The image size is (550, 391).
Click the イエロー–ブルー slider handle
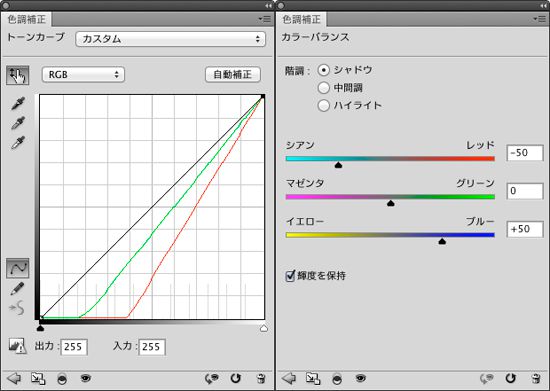point(442,241)
